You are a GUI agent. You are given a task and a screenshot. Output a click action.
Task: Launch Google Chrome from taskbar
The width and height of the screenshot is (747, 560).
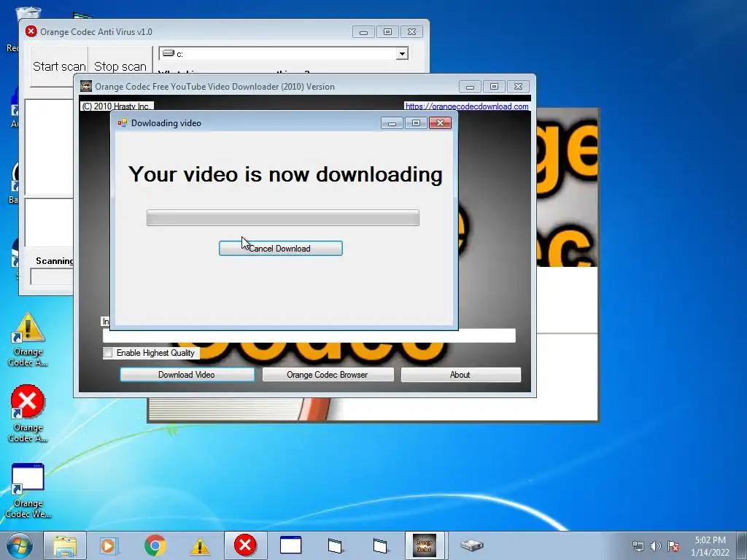coord(155,545)
